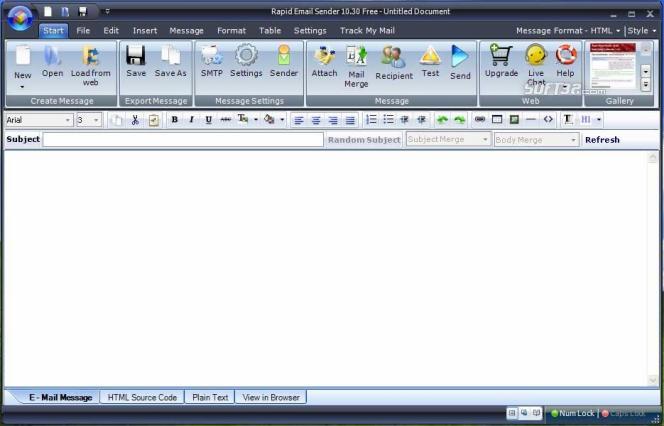Click the Recipient icon

[x=393, y=57]
